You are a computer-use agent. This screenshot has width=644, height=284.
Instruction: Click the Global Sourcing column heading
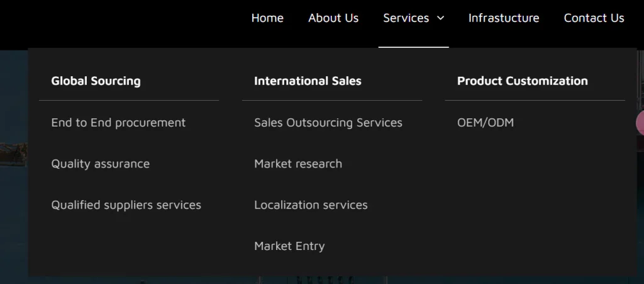tap(96, 81)
